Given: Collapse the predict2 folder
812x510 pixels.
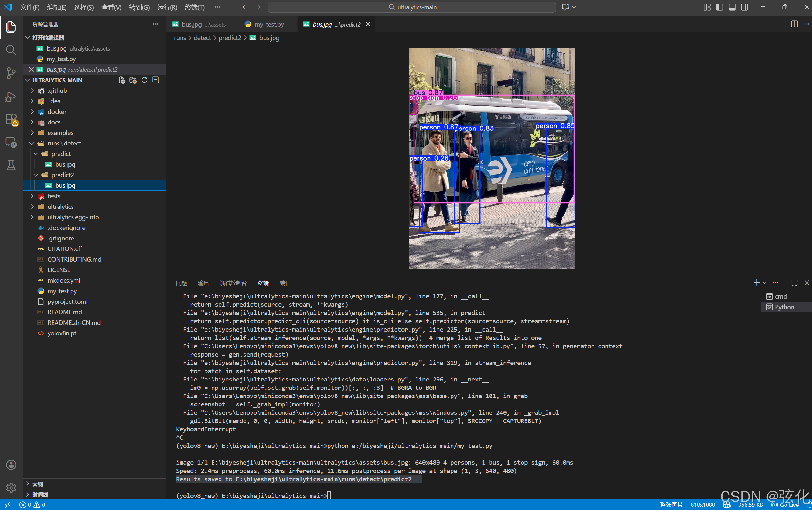Looking at the screenshot, I should (62, 175).
